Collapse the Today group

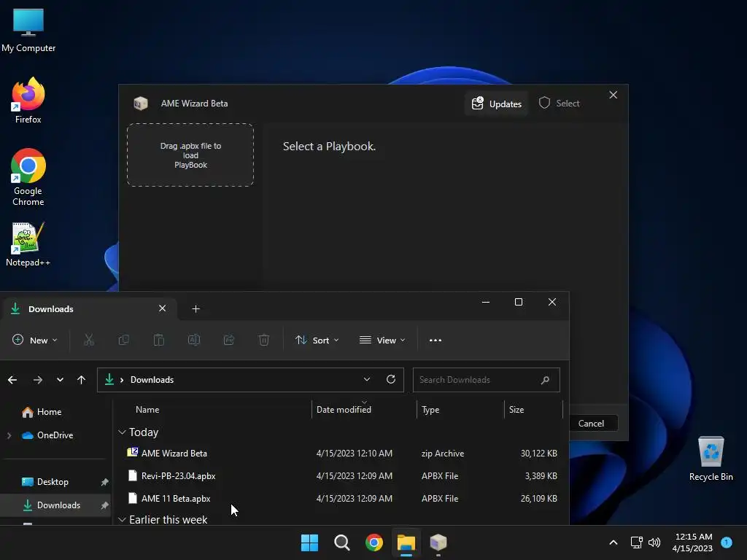coord(122,432)
